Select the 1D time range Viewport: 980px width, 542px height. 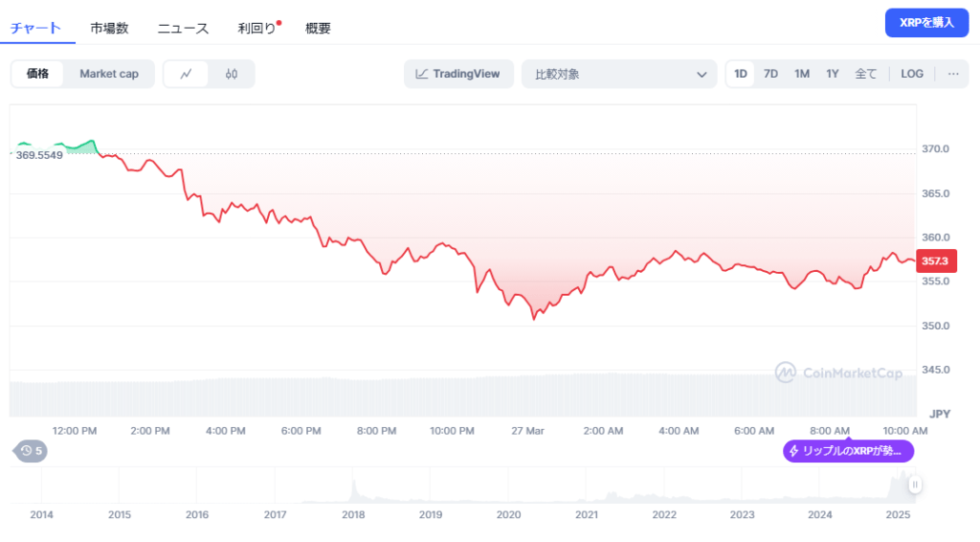(x=741, y=74)
